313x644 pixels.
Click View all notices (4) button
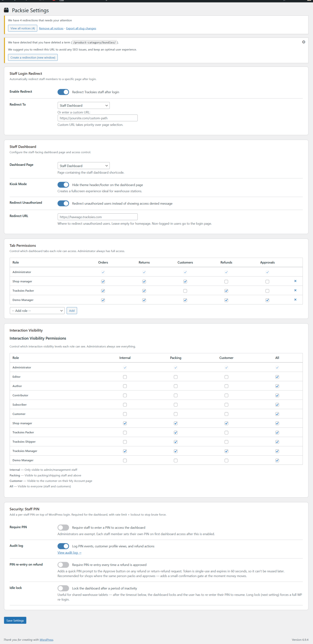(23, 28)
